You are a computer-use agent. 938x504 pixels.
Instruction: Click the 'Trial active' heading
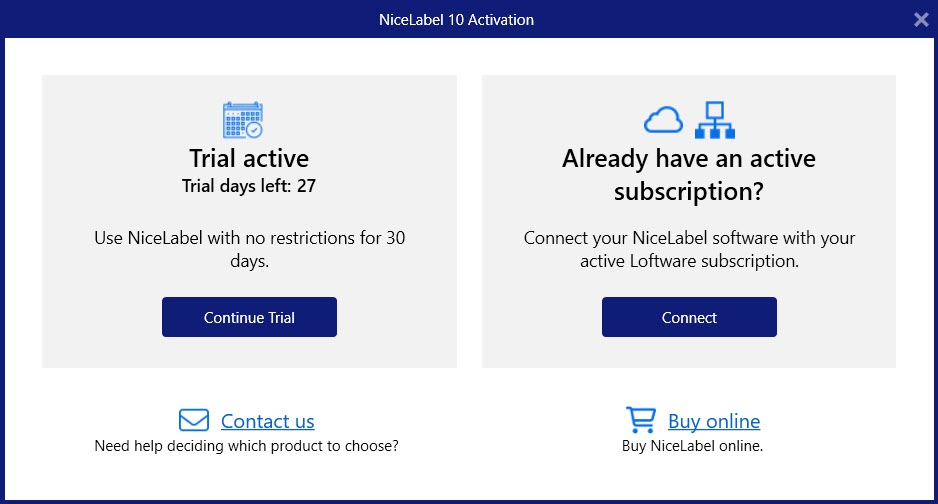pos(249,158)
